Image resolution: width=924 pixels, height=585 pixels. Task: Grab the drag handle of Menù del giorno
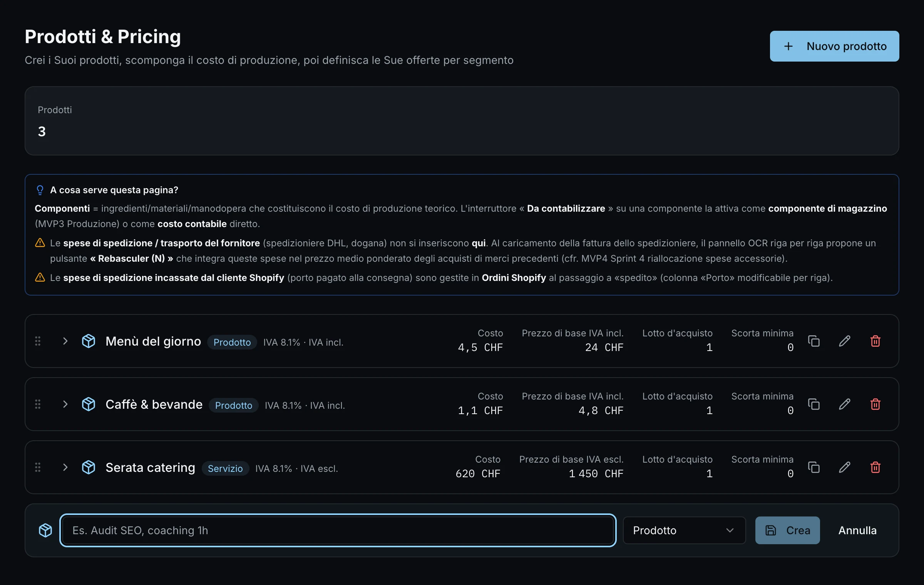point(38,341)
